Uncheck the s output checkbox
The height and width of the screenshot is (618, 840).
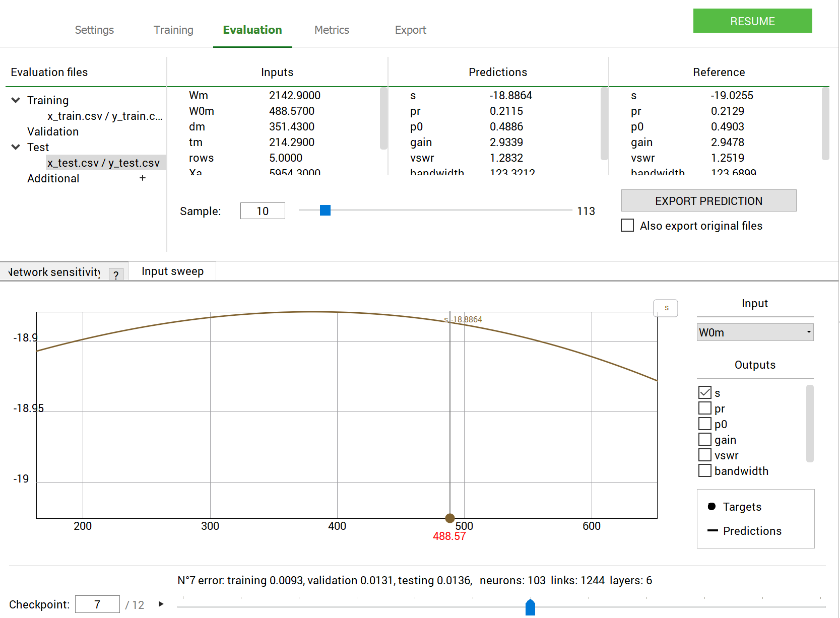[705, 392]
